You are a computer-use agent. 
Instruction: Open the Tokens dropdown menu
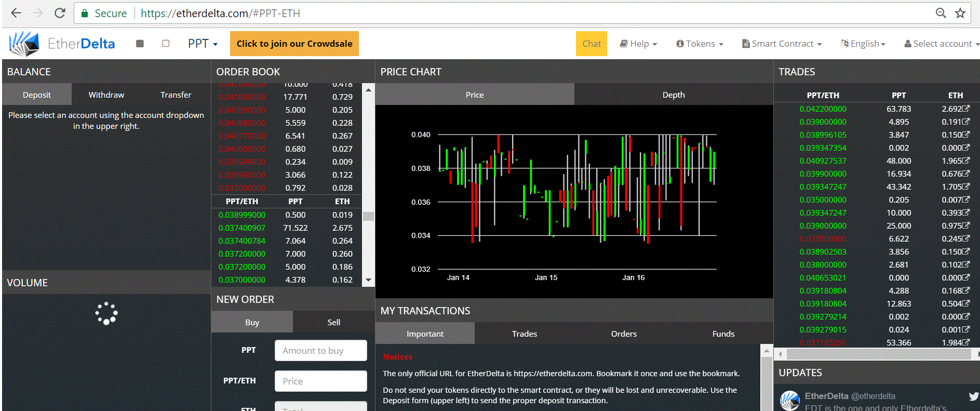(700, 44)
